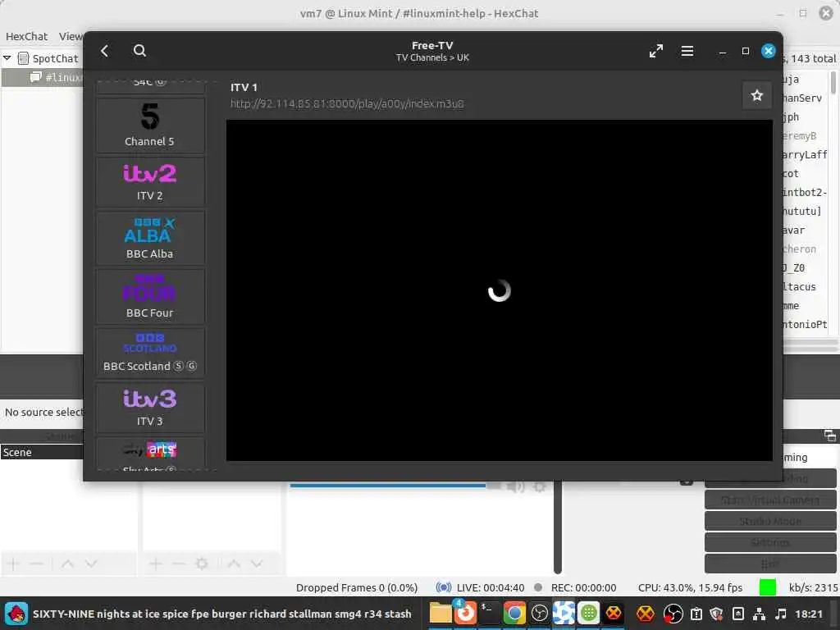The image size is (840, 630).
Task: Click the OBS recording tray icon
Action: (x=673, y=614)
